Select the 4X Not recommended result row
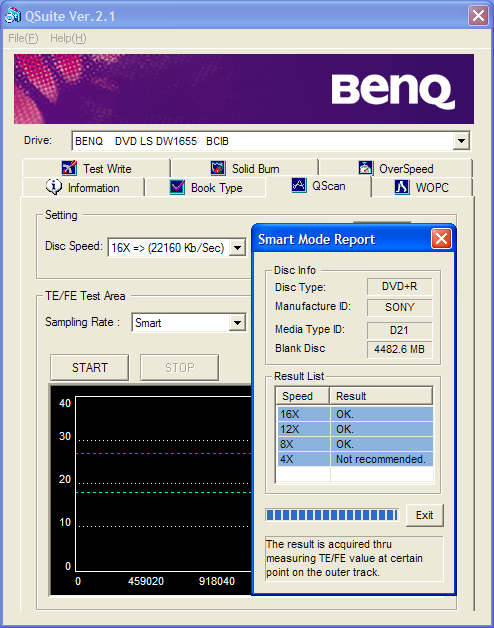494x628 pixels. click(x=355, y=459)
